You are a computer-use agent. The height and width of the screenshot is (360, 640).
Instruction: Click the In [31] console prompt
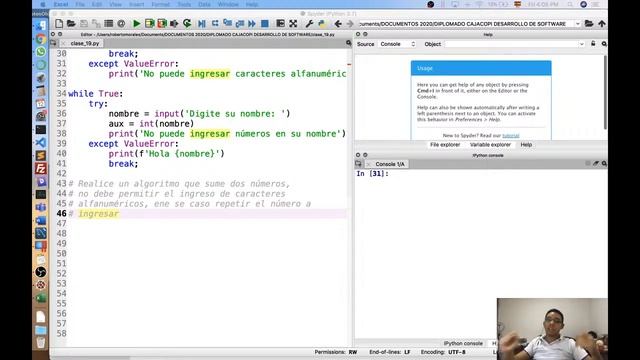tap(372, 173)
